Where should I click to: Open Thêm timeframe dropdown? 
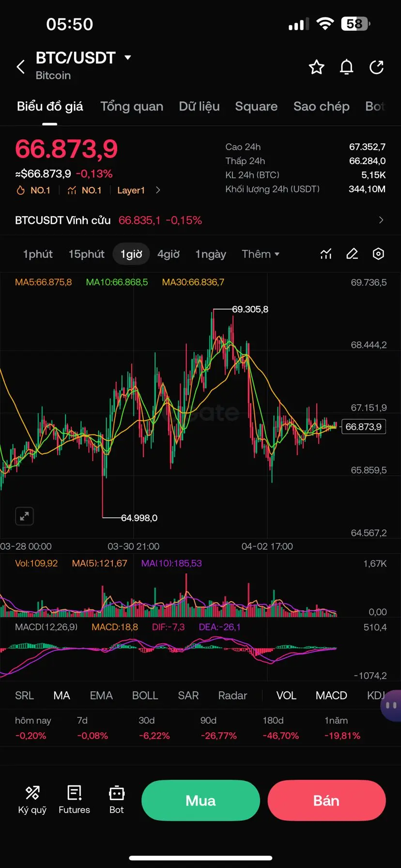pos(261,254)
